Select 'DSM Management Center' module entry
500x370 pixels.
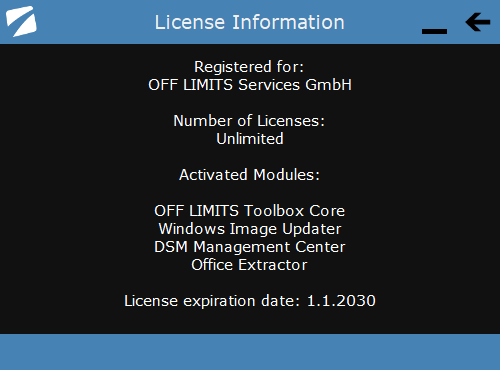tap(250, 247)
